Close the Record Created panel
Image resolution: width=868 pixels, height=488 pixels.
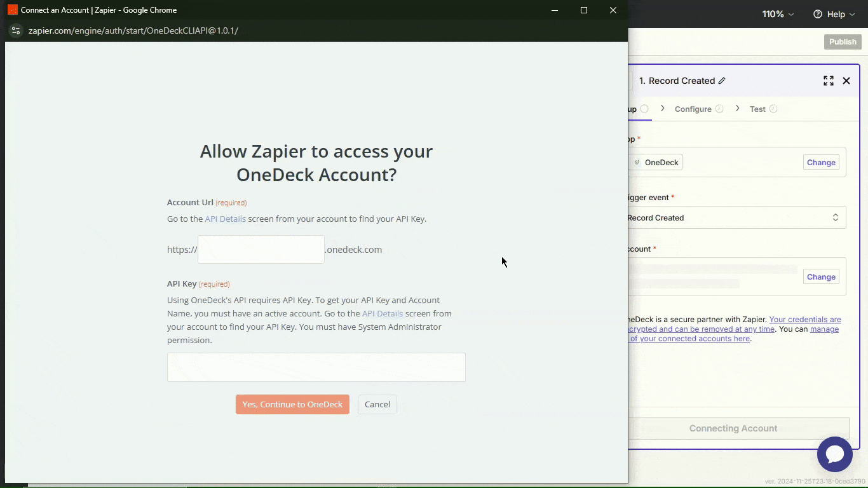[x=846, y=81]
